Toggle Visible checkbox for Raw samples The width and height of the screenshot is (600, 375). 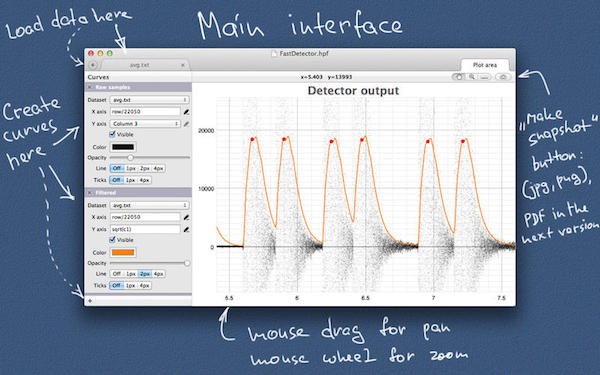click(x=112, y=134)
